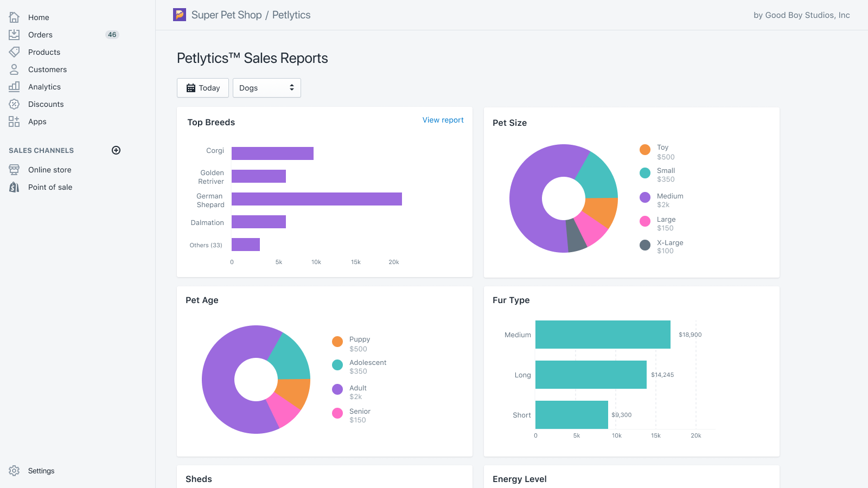This screenshot has width=868, height=488.
Task: Click the Orders badge showing 46
Action: point(112,34)
